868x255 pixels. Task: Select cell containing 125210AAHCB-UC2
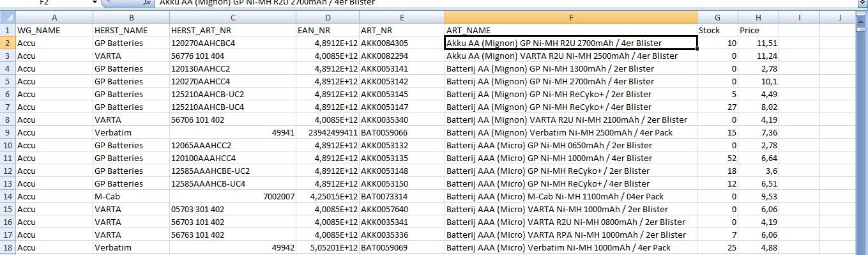(232, 94)
